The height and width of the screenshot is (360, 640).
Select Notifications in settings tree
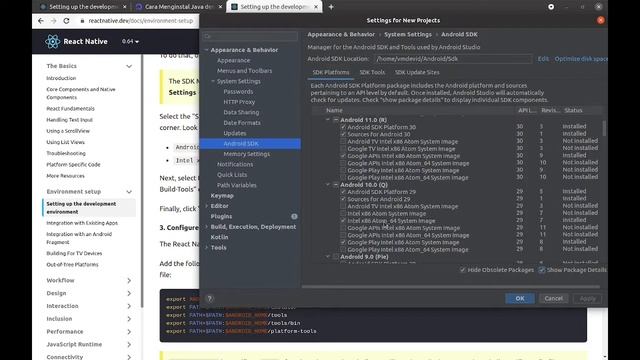pos(235,164)
